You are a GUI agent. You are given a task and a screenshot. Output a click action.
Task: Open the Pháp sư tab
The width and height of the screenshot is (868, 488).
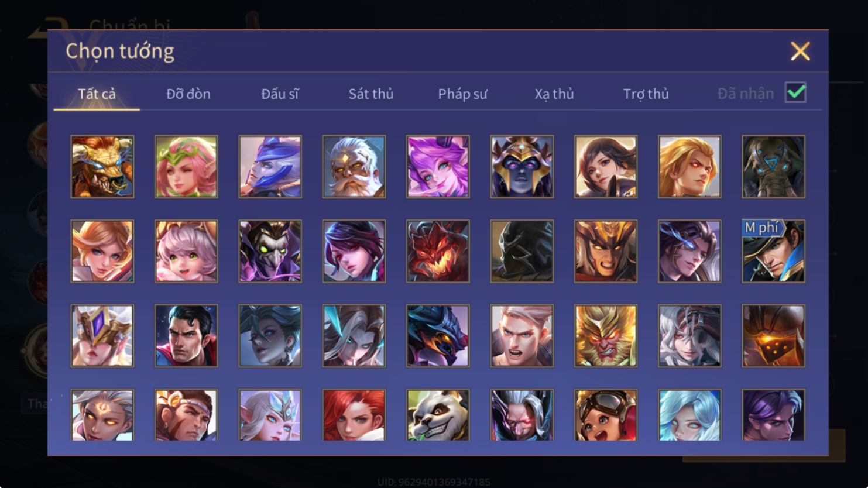(x=462, y=94)
